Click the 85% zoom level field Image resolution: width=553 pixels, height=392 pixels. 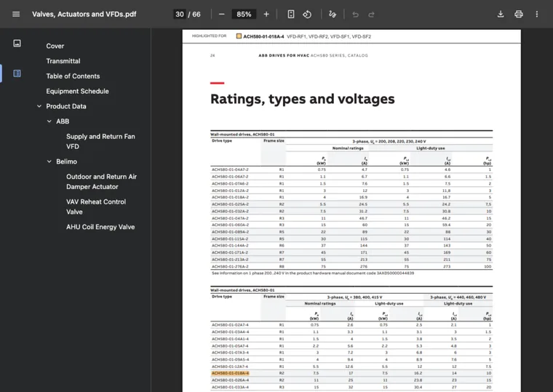(244, 14)
